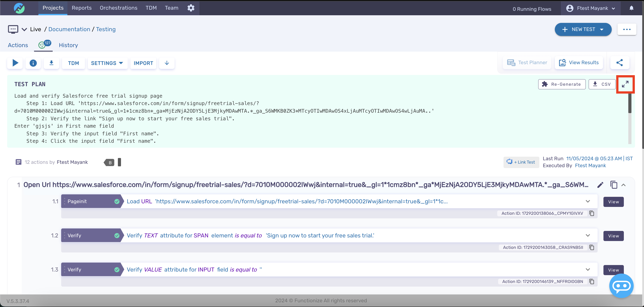Screen dimensions: 644x307
Task: Open the Documentation breadcrumb link
Action: (x=69, y=29)
